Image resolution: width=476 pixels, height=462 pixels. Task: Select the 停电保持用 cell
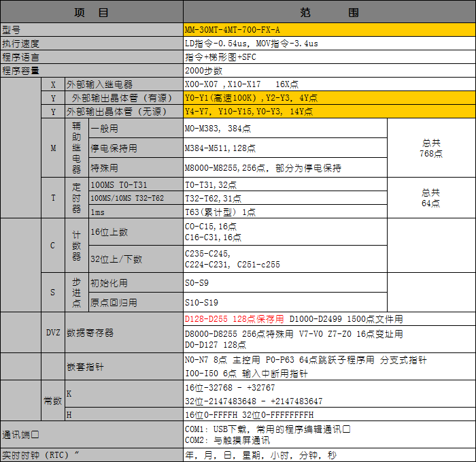click(136, 148)
